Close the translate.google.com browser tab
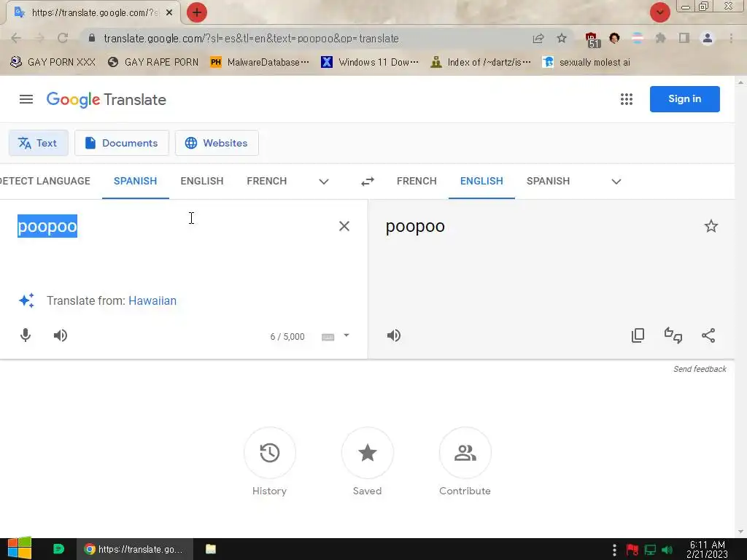 tap(169, 13)
